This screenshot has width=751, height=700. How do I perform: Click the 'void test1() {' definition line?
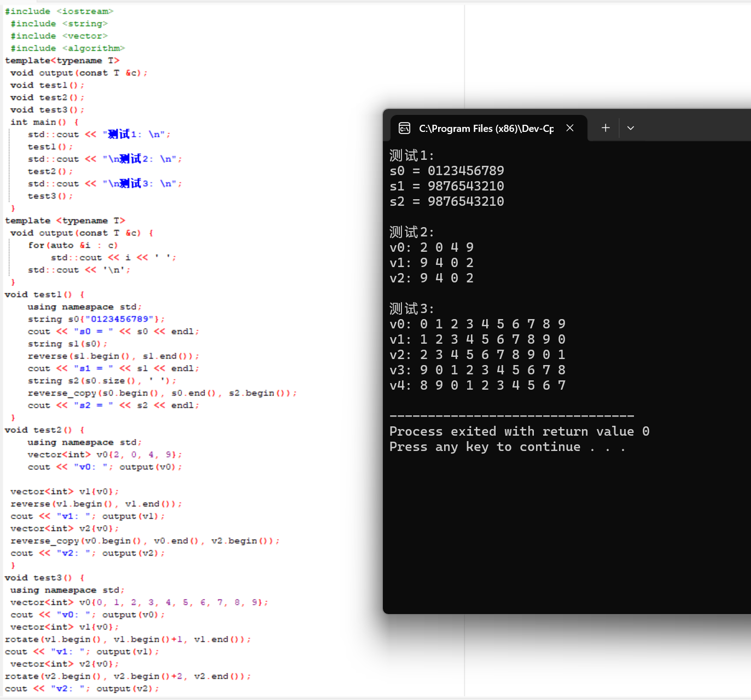tap(45, 294)
